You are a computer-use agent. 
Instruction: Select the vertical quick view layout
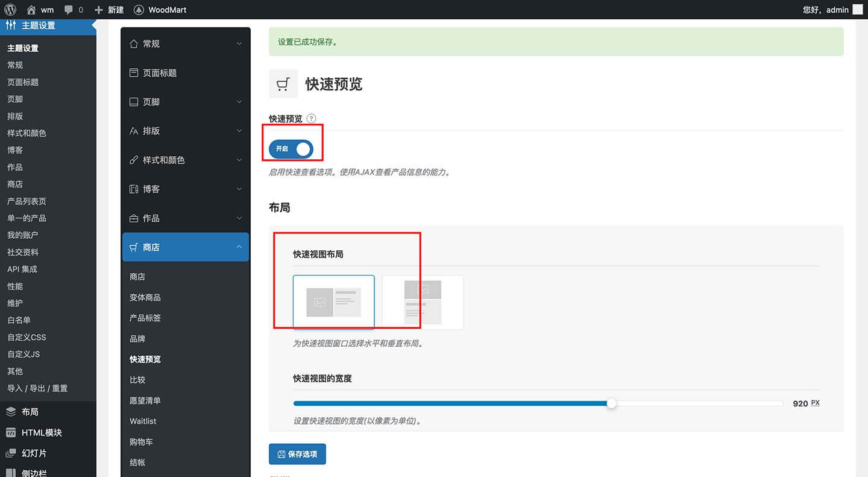point(423,302)
